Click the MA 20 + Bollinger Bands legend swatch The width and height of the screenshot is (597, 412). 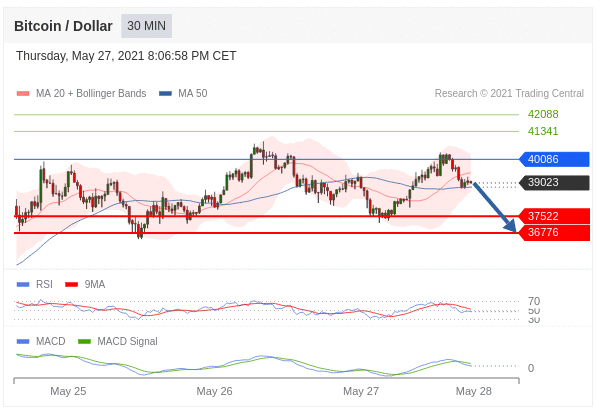(23, 93)
